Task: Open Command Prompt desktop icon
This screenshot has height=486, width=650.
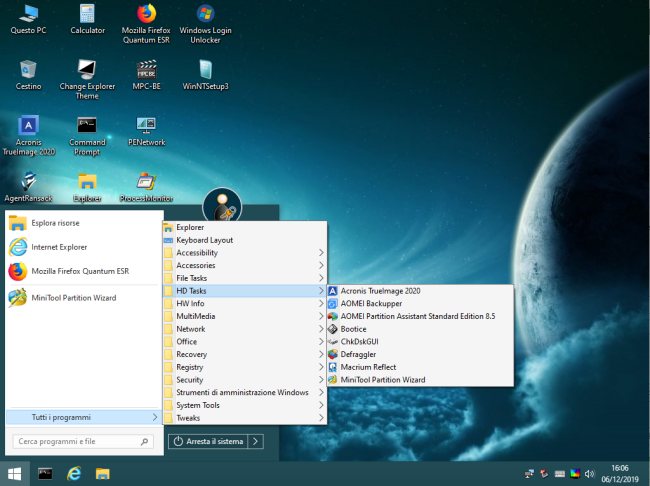Action: point(87,136)
